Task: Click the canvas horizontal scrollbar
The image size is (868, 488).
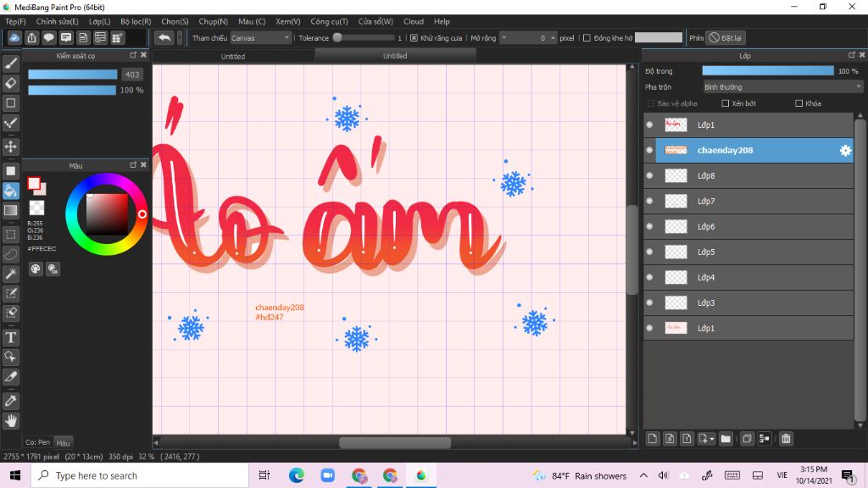Action: [x=394, y=442]
